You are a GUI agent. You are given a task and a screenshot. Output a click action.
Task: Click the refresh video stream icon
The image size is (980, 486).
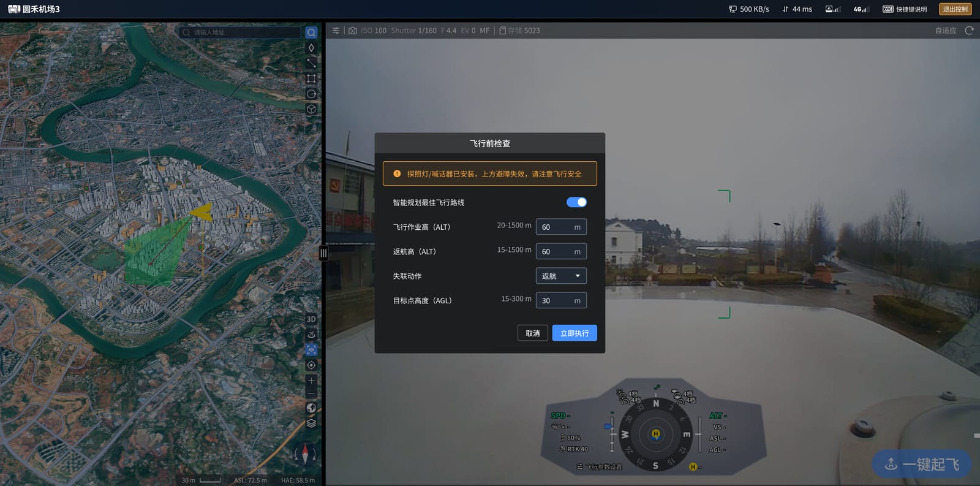pos(969,31)
